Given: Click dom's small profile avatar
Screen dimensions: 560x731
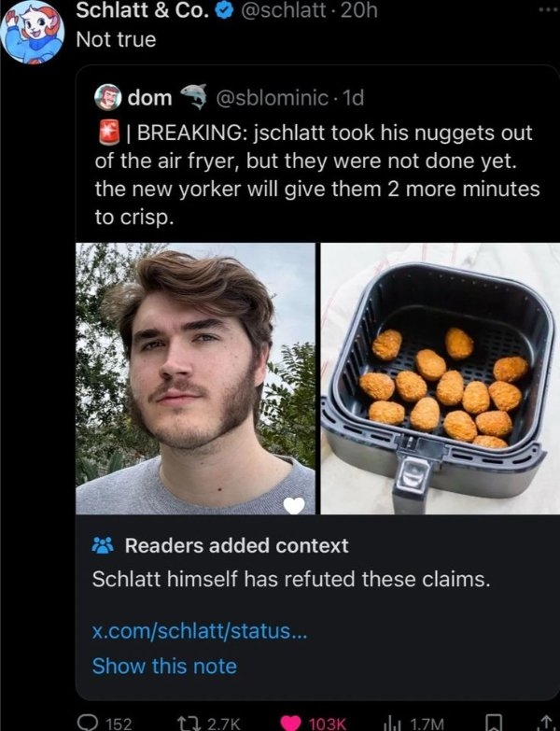Looking at the screenshot, I should (107, 98).
